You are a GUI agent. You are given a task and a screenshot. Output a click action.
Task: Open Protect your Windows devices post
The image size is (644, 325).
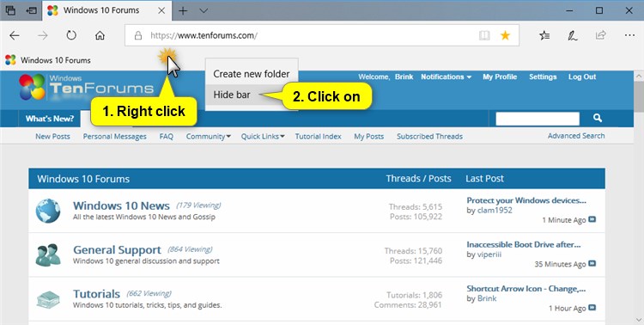[x=526, y=200]
